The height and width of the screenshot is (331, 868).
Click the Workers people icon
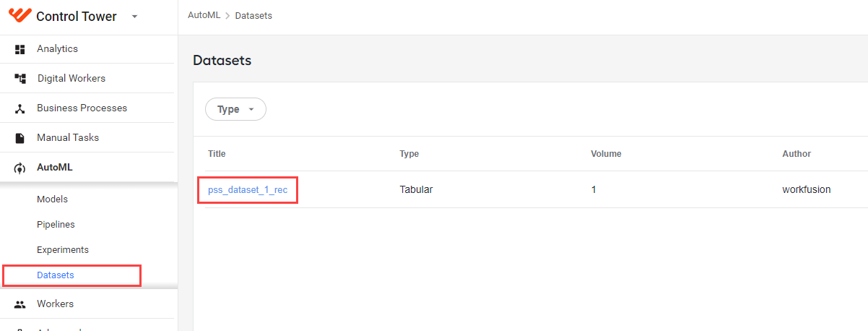(x=20, y=304)
